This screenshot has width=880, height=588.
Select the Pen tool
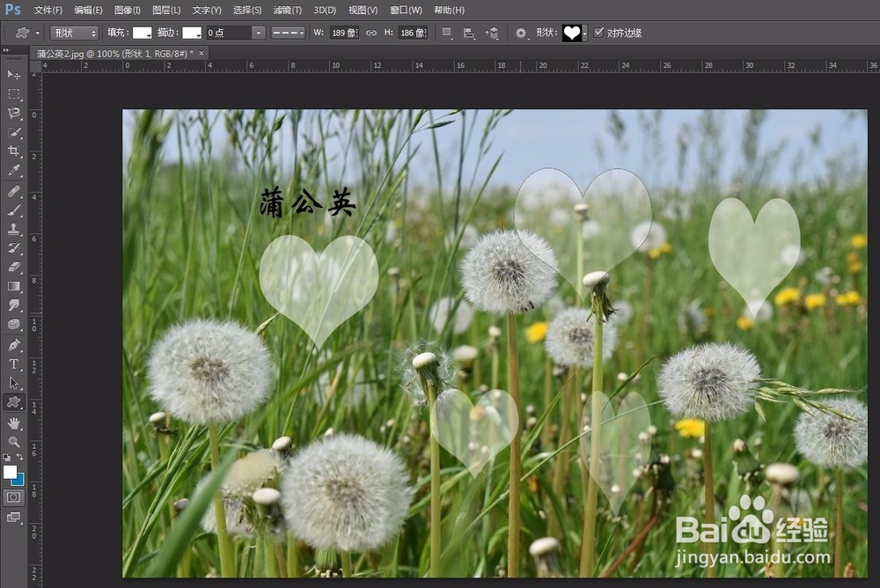[x=13, y=345]
